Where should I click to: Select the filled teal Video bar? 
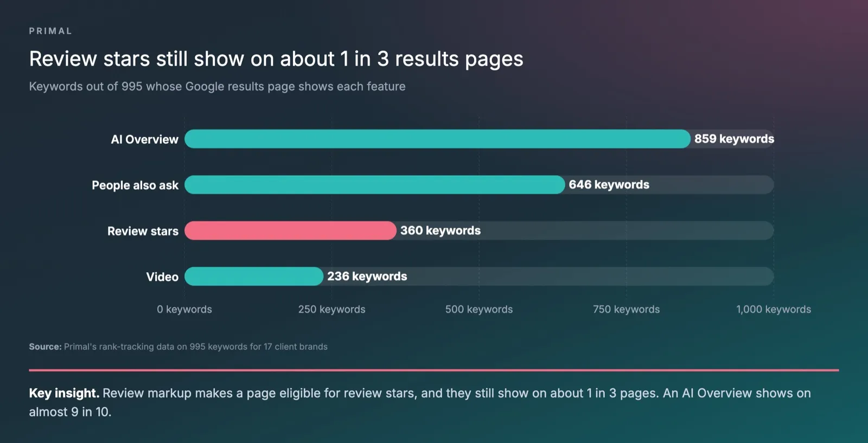tap(254, 277)
